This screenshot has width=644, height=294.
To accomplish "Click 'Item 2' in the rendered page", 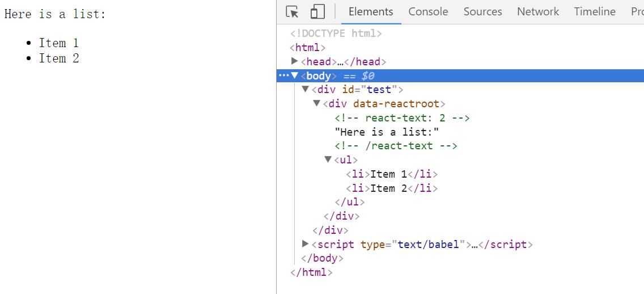I will [x=59, y=58].
